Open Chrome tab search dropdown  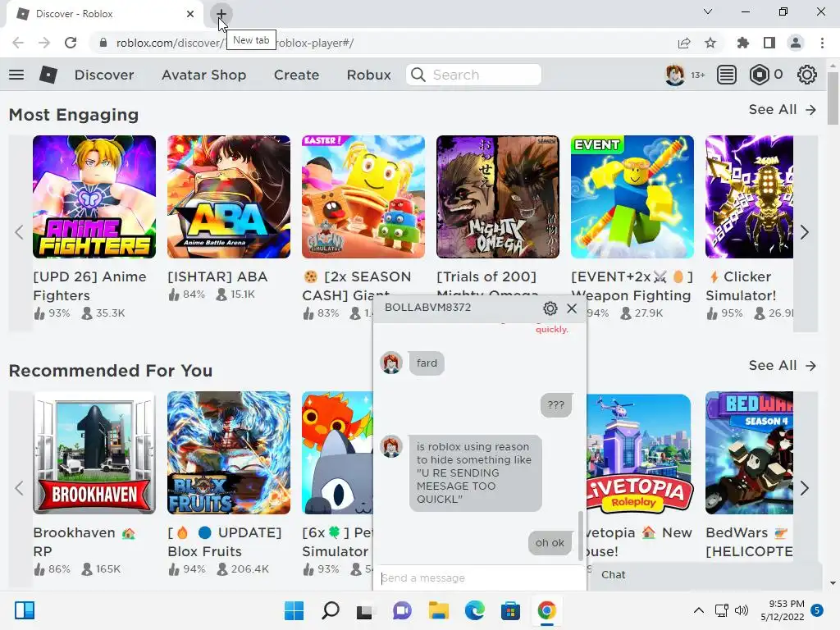[x=708, y=11]
